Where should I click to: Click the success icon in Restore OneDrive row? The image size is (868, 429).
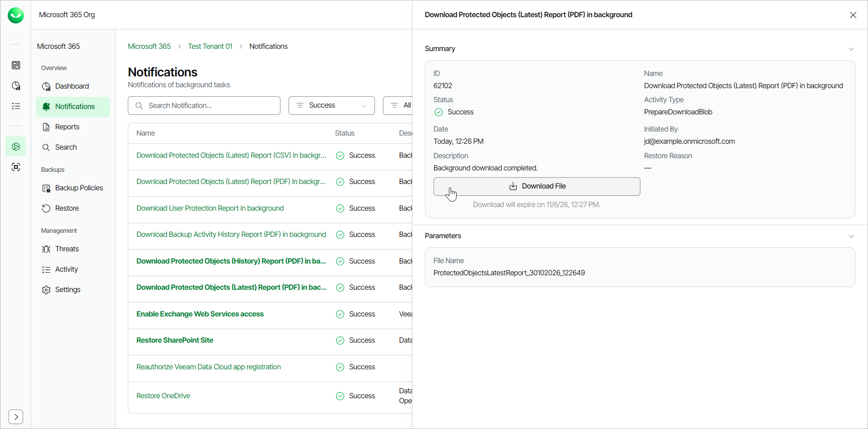[340, 396]
